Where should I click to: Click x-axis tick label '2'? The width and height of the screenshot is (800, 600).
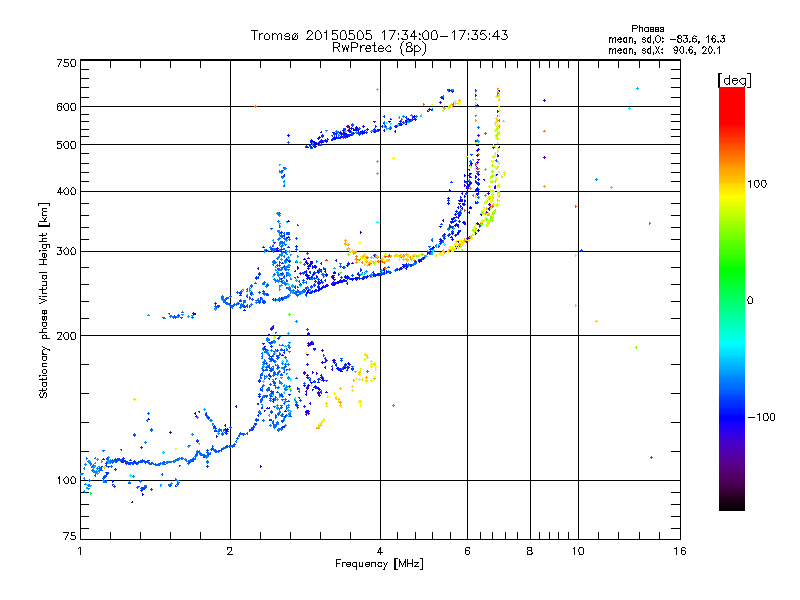(x=230, y=551)
